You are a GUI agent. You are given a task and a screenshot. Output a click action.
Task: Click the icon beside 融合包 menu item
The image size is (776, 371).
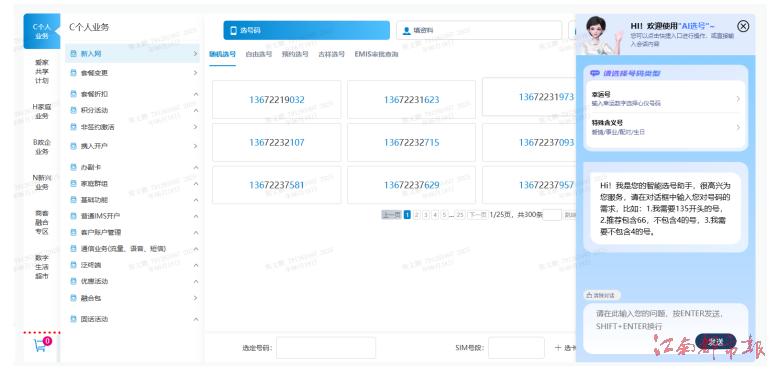pyautogui.click(x=74, y=298)
